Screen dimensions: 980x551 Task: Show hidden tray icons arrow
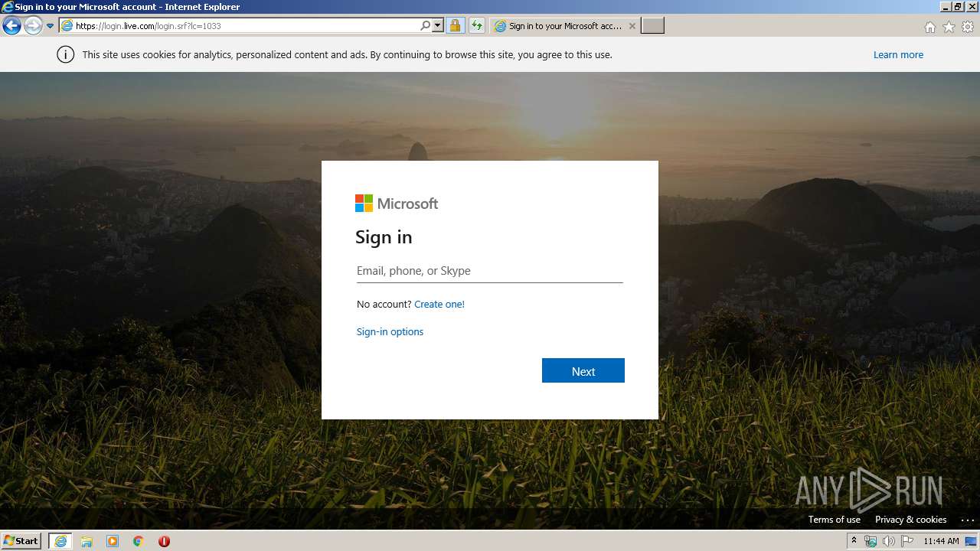[x=854, y=541]
